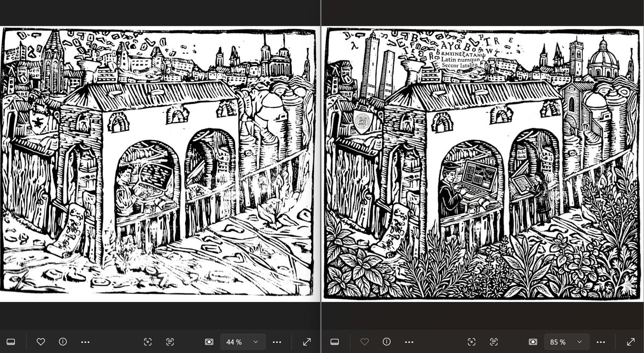Fit the image to the left Photos window

tap(209, 342)
